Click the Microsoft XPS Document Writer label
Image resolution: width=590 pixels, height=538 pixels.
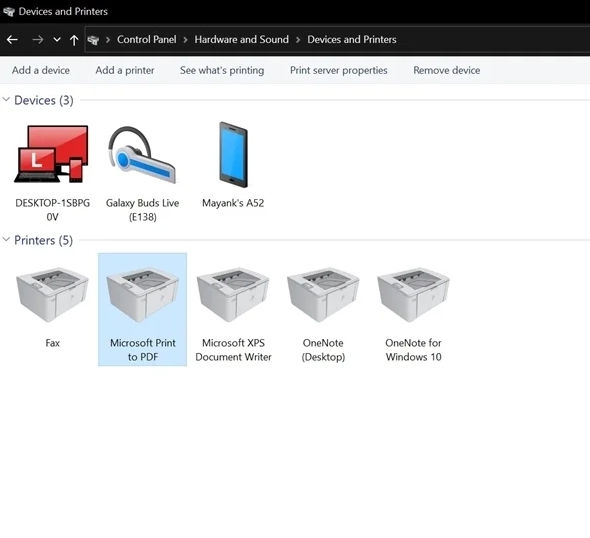233,350
